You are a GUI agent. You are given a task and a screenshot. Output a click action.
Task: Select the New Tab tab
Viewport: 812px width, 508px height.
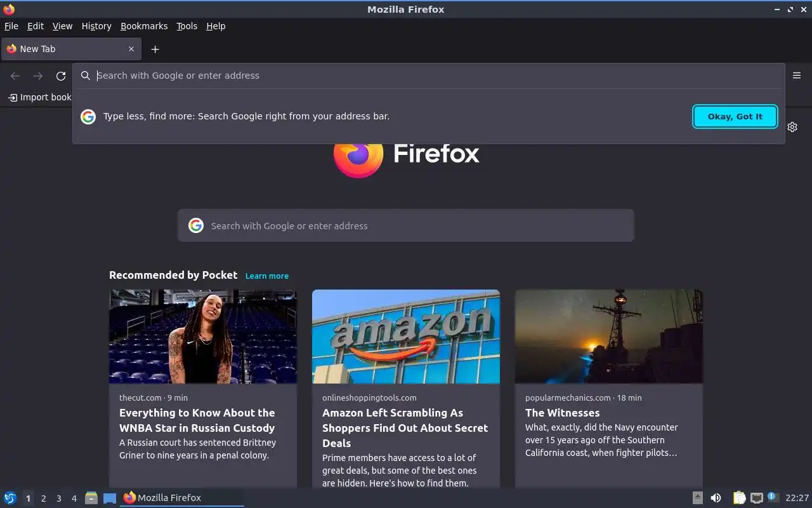(x=71, y=49)
